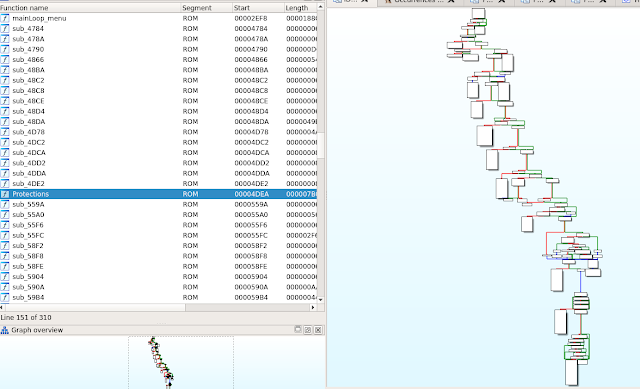
Task: Click the function icon beside mainLoop_menu
Action: click(4, 18)
